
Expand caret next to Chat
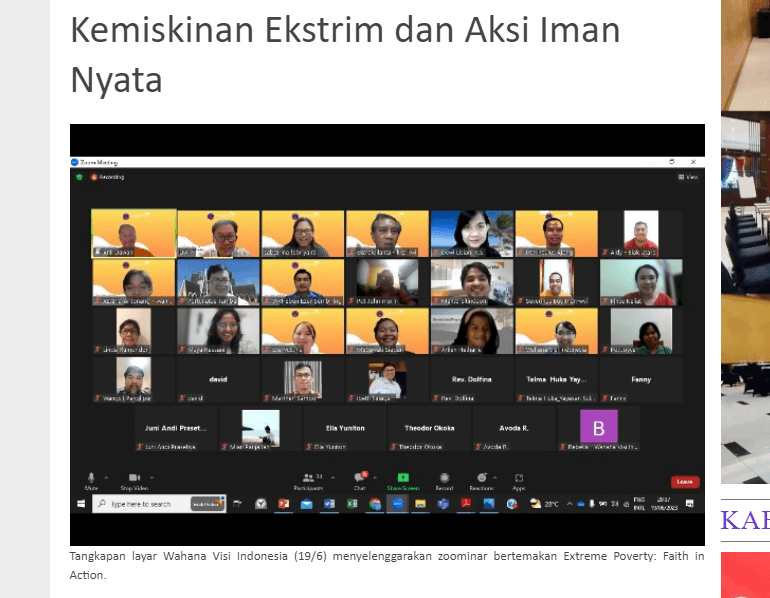375,477
